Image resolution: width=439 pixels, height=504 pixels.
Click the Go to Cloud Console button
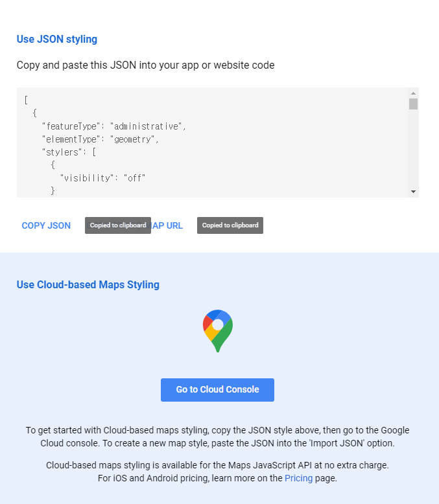pyautogui.click(x=217, y=389)
